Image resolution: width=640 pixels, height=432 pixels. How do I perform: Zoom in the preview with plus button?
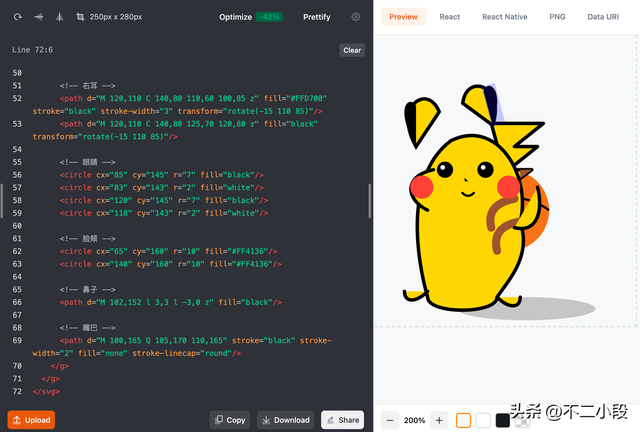439,420
